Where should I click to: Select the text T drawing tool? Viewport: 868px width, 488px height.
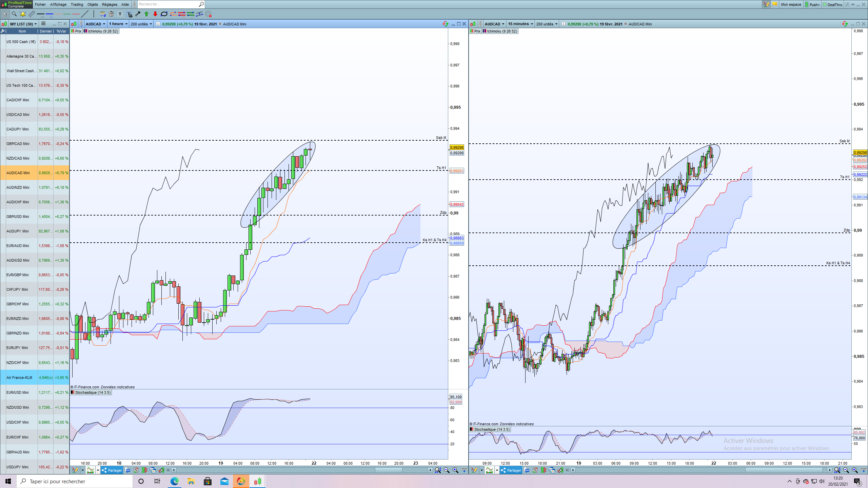pos(120,14)
